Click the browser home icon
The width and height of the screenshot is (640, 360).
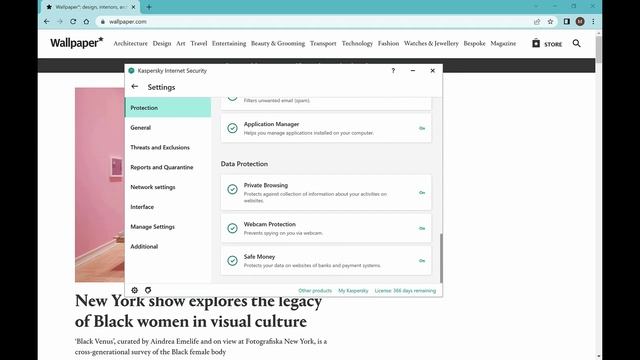86,22
